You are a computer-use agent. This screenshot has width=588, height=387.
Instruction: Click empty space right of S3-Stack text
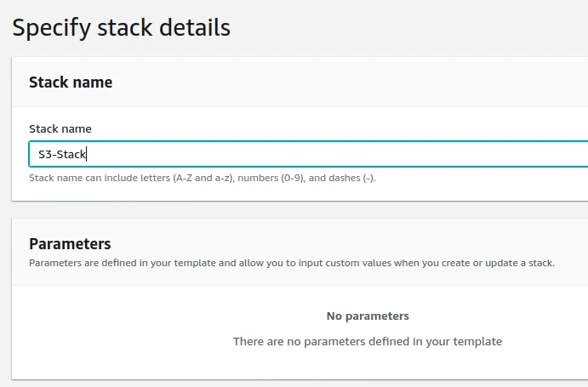[340, 155]
